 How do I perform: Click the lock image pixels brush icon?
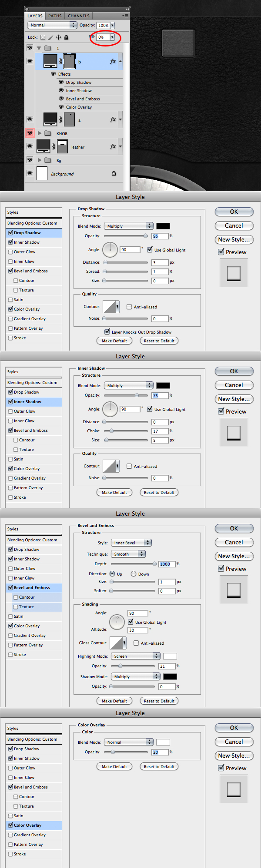[50, 37]
